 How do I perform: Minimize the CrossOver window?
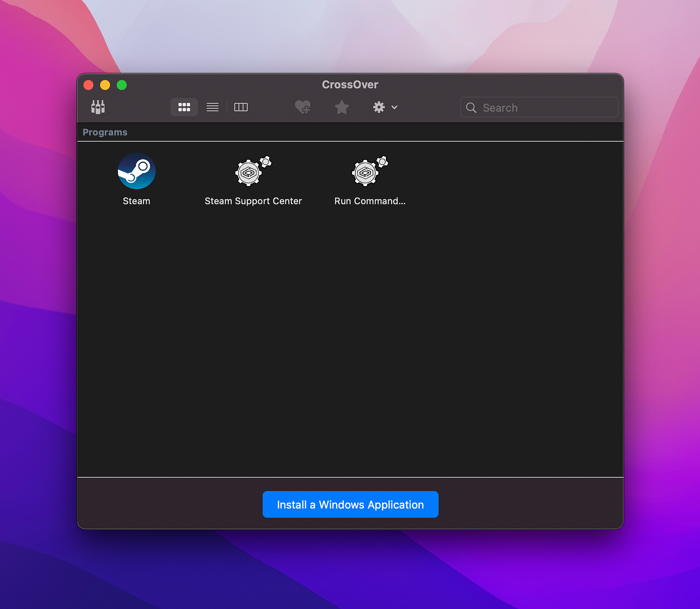pyautogui.click(x=105, y=85)
